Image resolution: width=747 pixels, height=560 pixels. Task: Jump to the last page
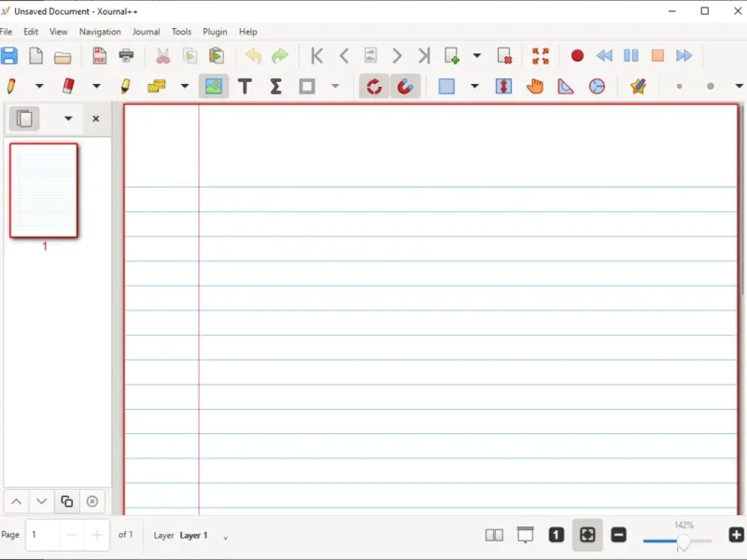tap(424, 56)
